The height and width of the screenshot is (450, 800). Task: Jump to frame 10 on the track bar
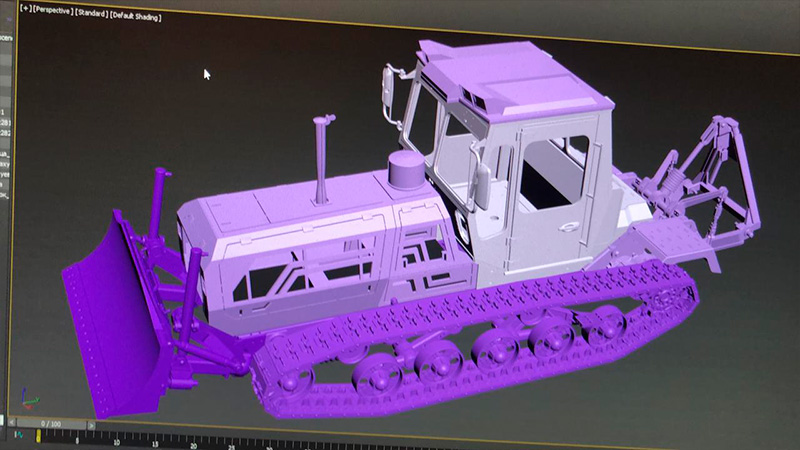point(117,440)
